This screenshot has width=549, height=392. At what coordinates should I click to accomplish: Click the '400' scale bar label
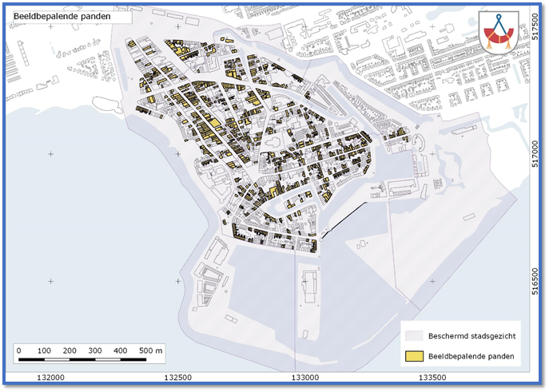pos(120,350)
